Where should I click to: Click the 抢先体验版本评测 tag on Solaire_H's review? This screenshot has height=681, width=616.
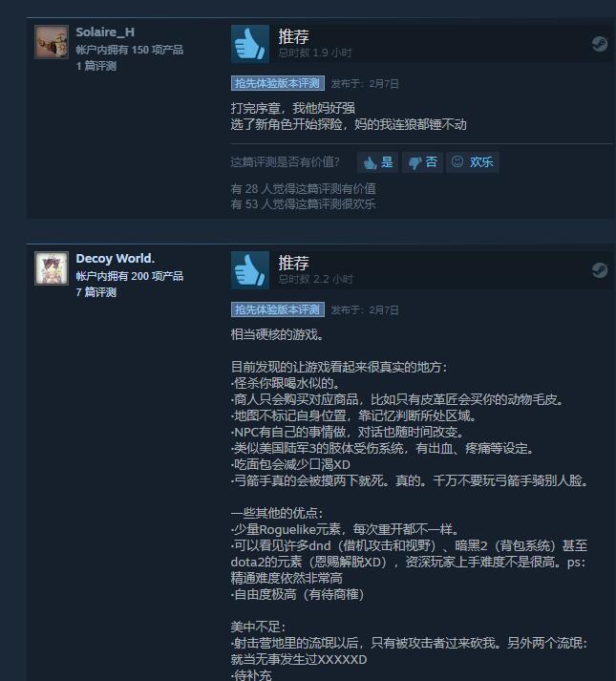pos(278,83)
